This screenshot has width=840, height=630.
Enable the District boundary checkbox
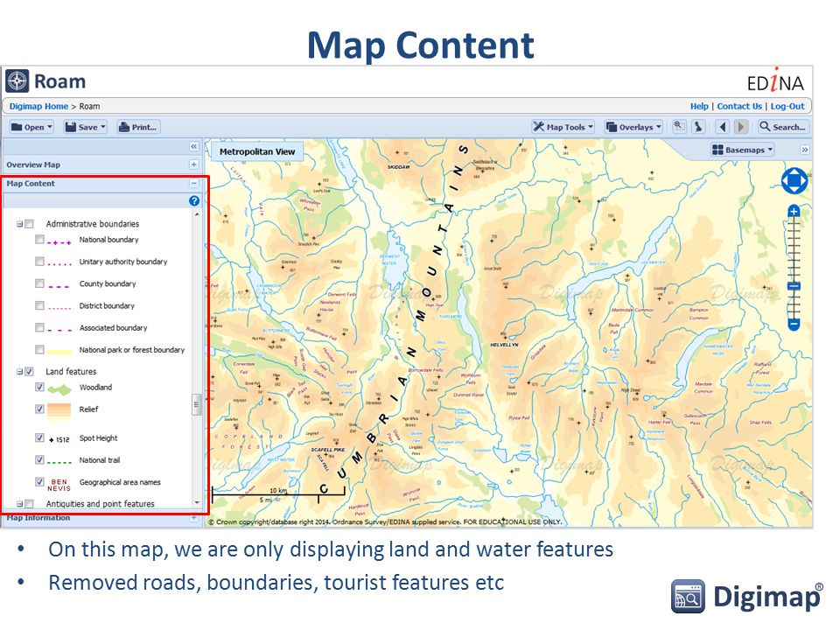click(39, 305)
